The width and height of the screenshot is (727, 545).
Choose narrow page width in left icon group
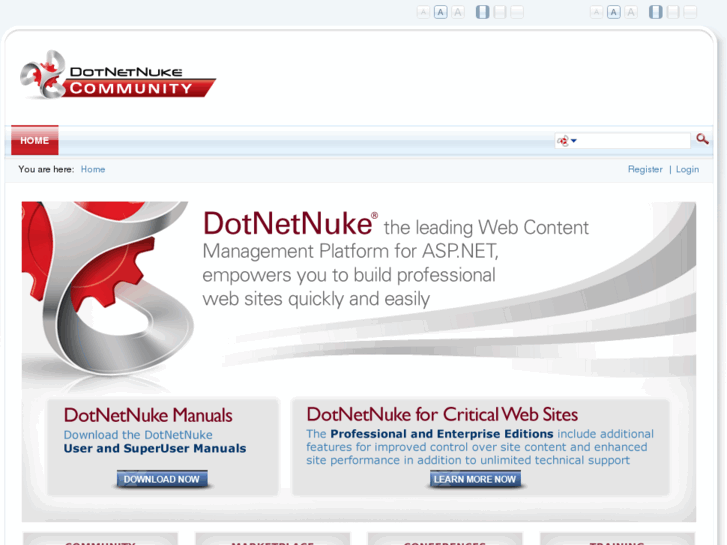[x=483, y=12]
